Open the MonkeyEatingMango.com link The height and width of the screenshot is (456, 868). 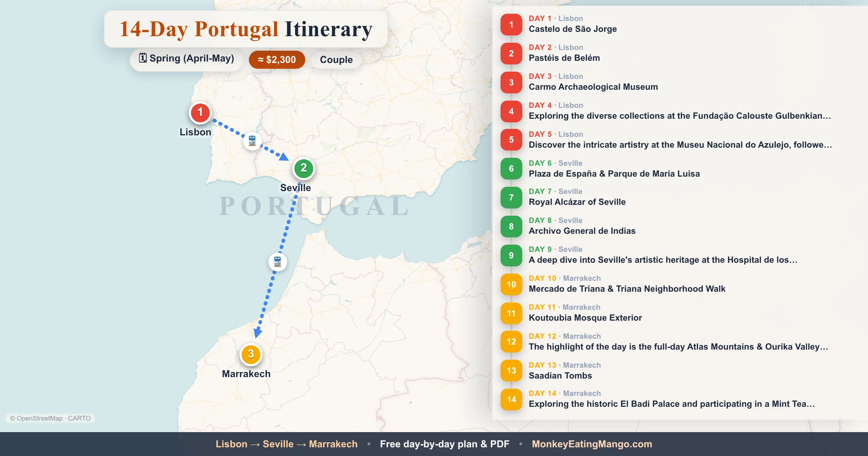coord(592,444)
